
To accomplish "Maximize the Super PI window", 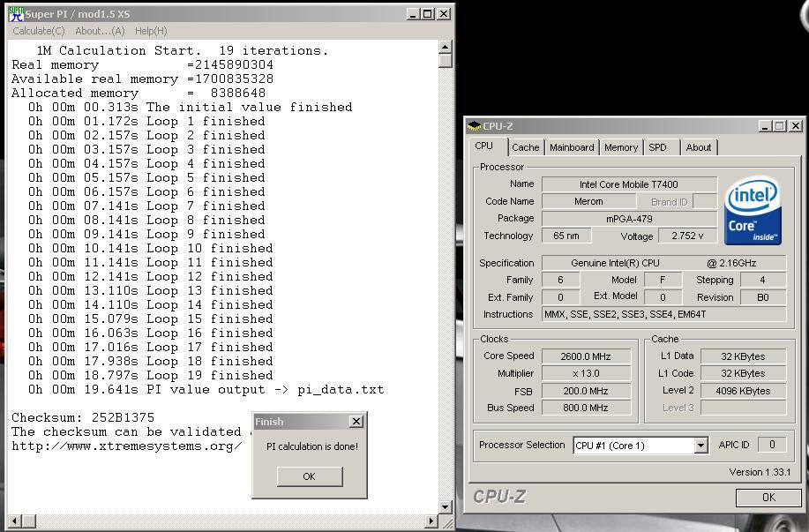I will [x=428, y=14].
